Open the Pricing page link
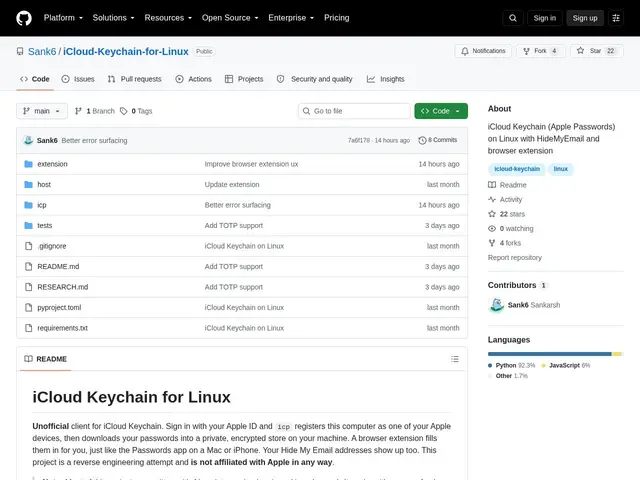Image resolution: width=640 pixels, height=480 pixels. click(336, 18)
